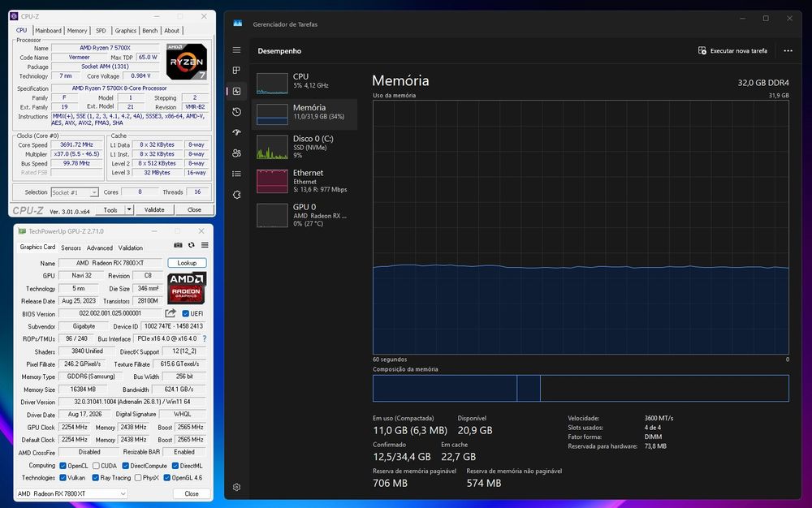Click the Composição da memória bar
Image resolution: width=812 pixels, height=508 pixels.
click(581, 388)
